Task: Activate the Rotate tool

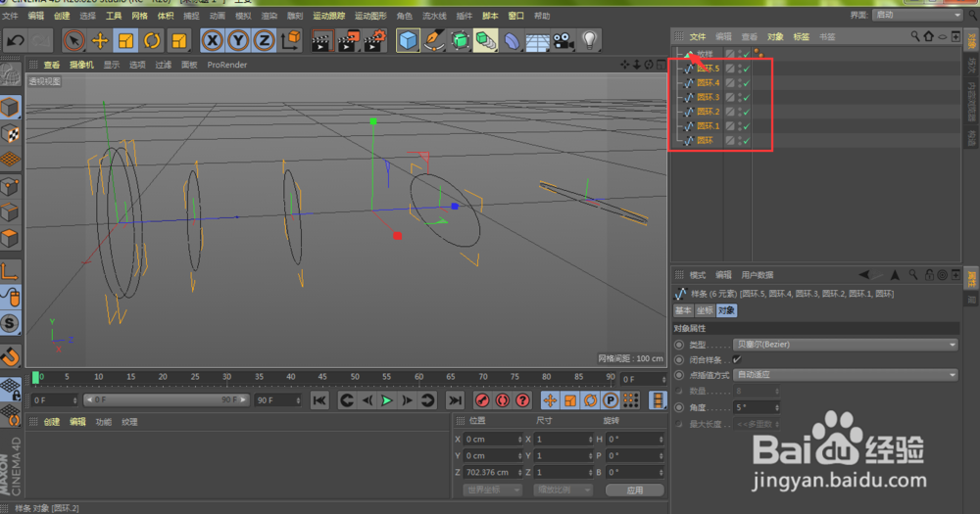Action: tap(152, 41)
